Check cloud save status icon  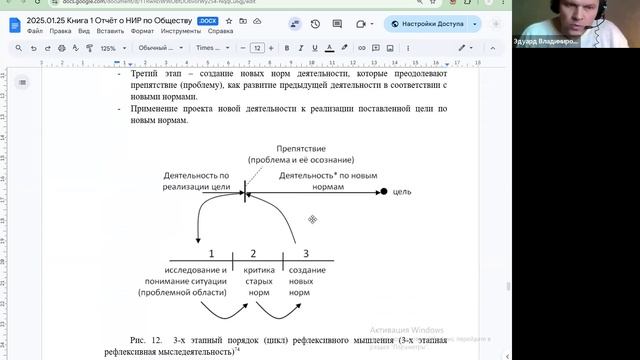point(257,21)
